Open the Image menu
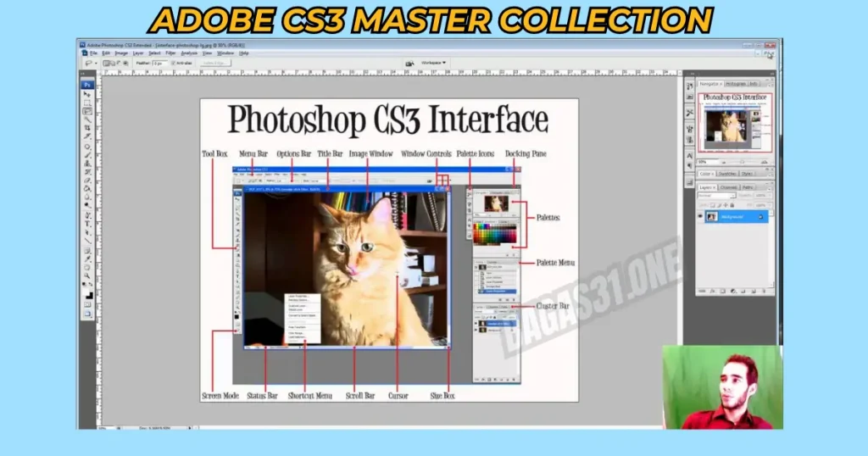 point(121,53)
